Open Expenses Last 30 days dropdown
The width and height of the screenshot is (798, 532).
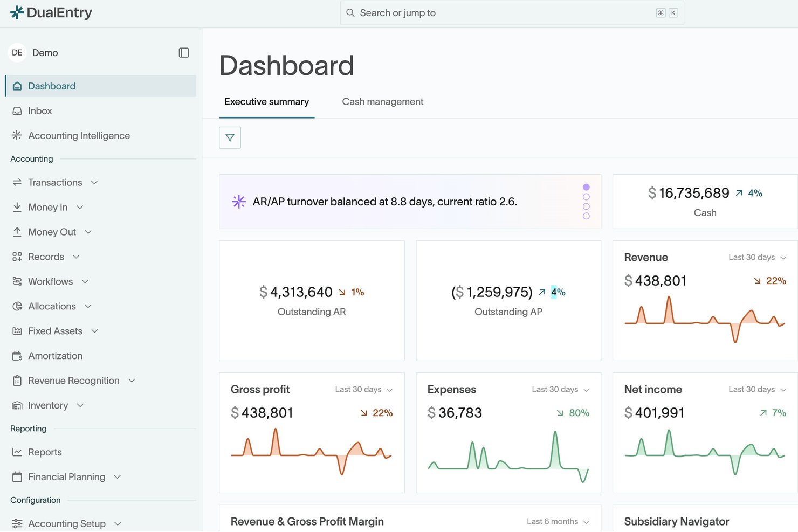pos(561,390)
